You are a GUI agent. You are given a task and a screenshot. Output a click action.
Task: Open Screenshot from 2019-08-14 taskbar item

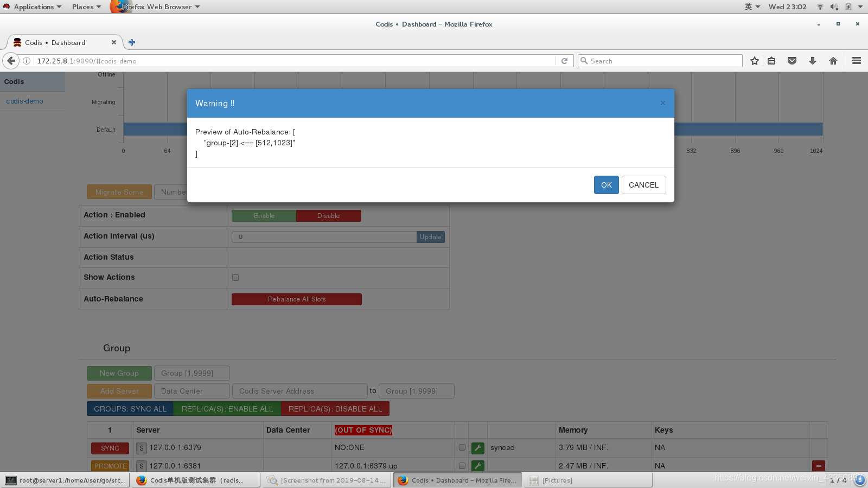point(327,480)
